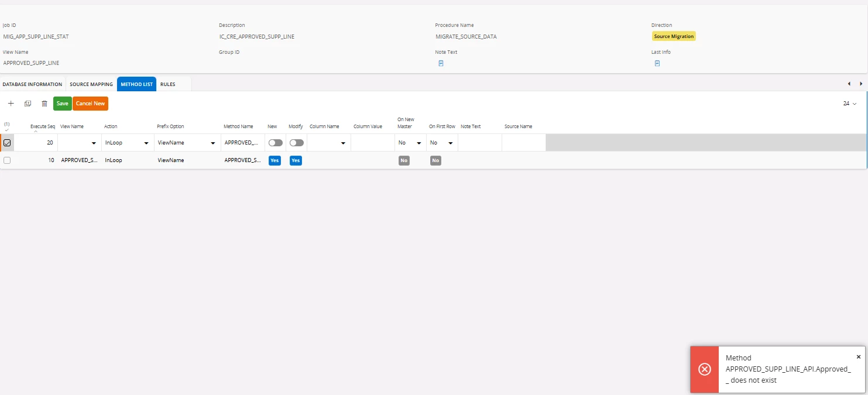Sort by the Execute Seq column header
868x395 pixels.
click(x=43, y=126)
